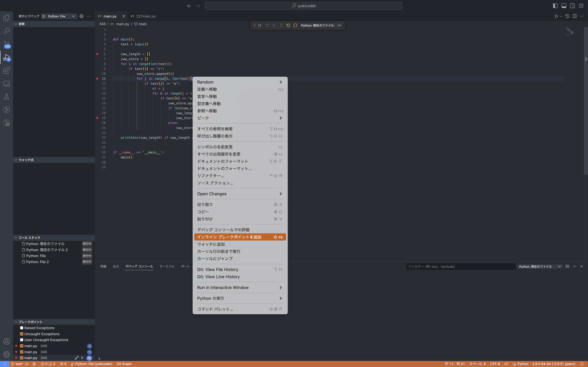The height and width of the screenshot is (367, 588).
Task: Click the Step Into debug icon
Action: pyautogui.click(x=274, y=25)
